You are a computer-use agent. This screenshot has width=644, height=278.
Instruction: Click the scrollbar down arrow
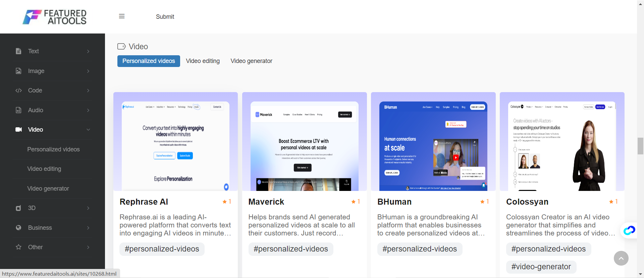point(640,274)
